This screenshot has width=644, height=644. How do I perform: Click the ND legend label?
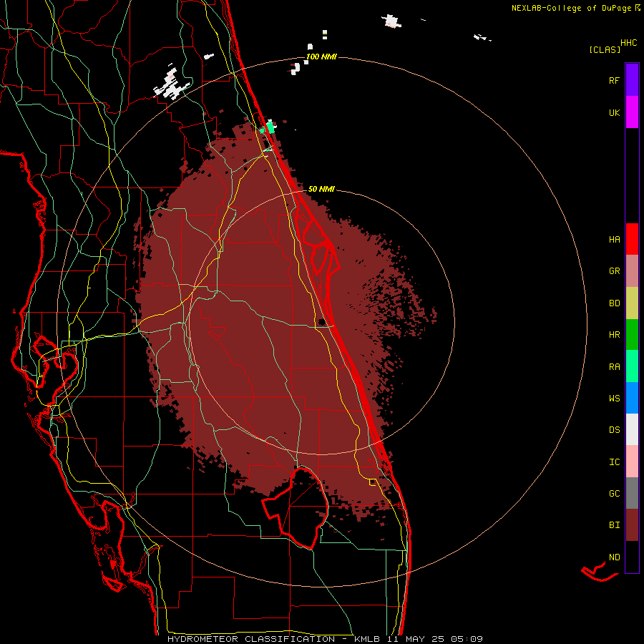(x=615, y=557)
